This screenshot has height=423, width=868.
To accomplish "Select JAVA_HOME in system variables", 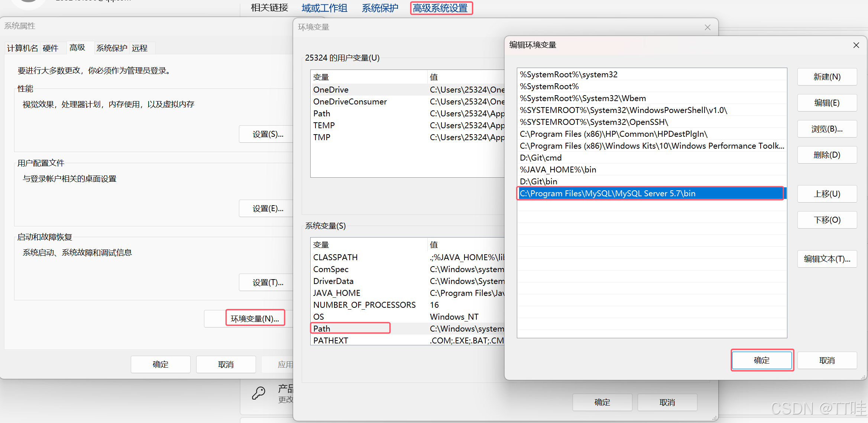I will (337, 293).
